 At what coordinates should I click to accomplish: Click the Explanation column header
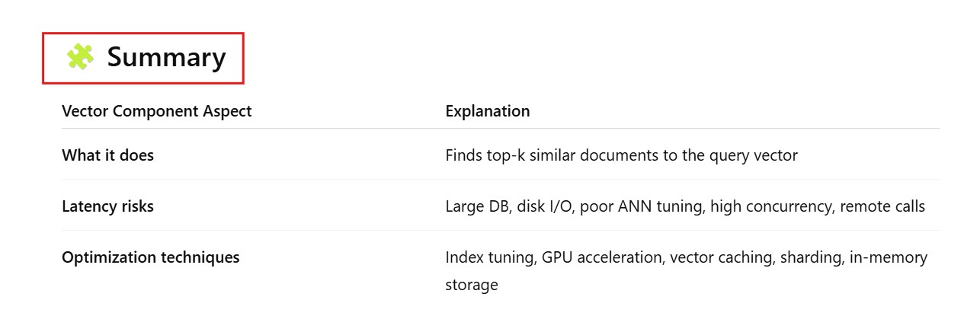pyautogui.click(x=487, y=111)
